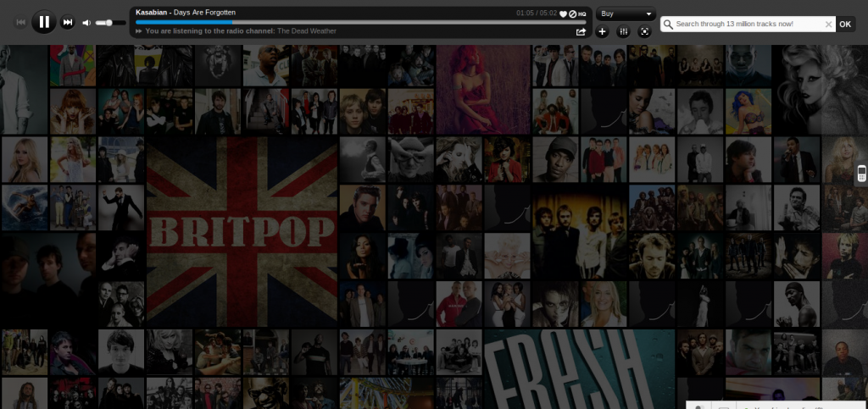
Task: Click the search magnifier icon
Action: pyautogui.click(x=668, y=25)
